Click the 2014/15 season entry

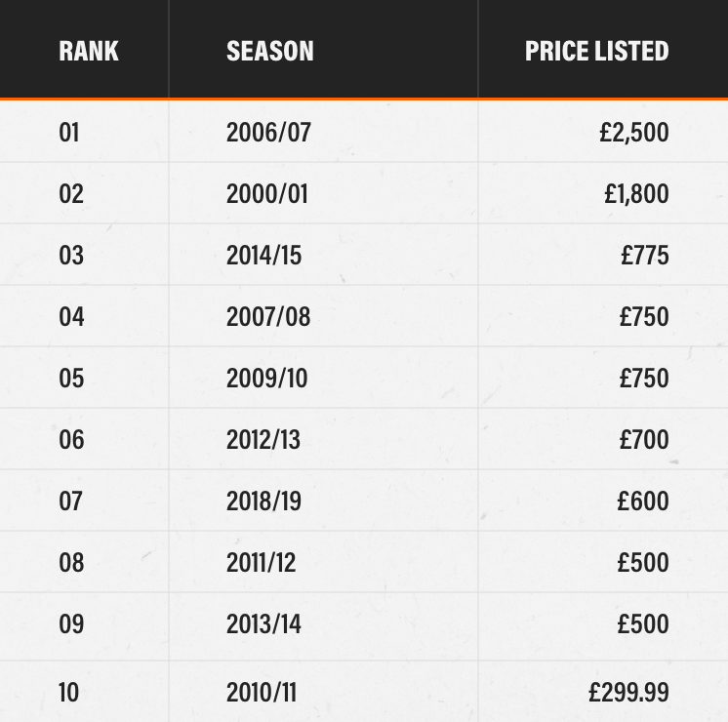pyautogui.click(x=263, y=255)
